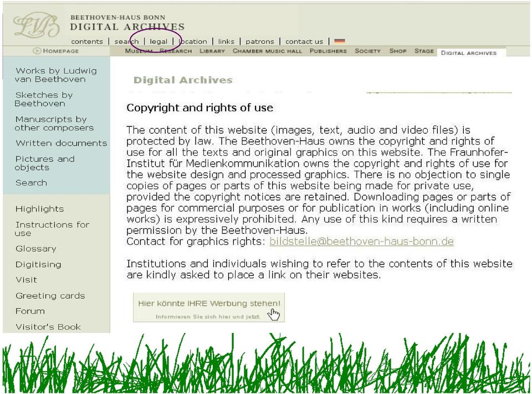Open the Visit link
532x394 pixels.
[x=26, y=280]
